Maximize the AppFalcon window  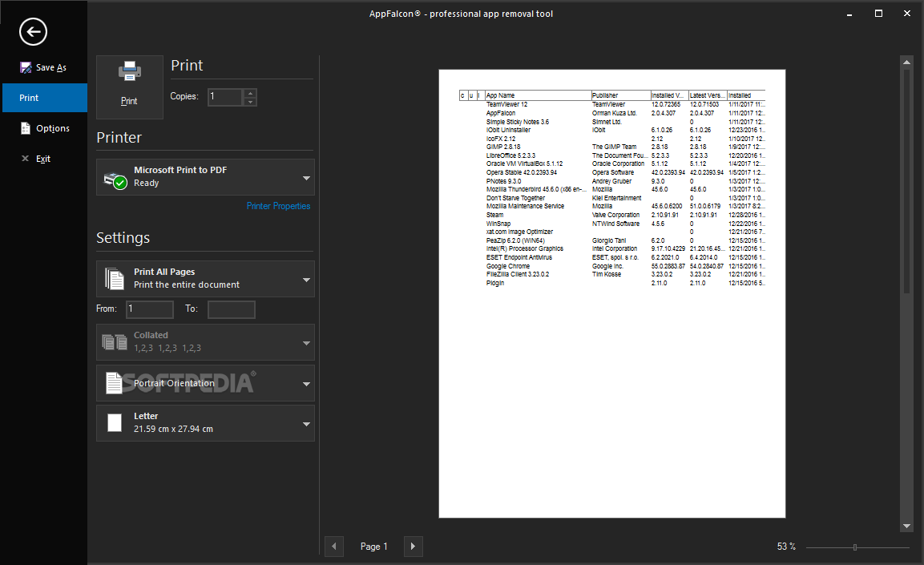(878, 14)
